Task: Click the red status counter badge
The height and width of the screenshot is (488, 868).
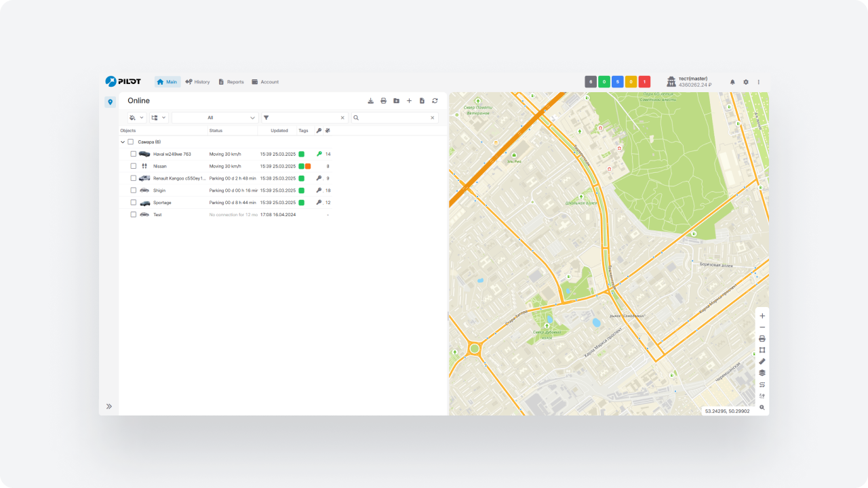Action: [x=644, y=82]
